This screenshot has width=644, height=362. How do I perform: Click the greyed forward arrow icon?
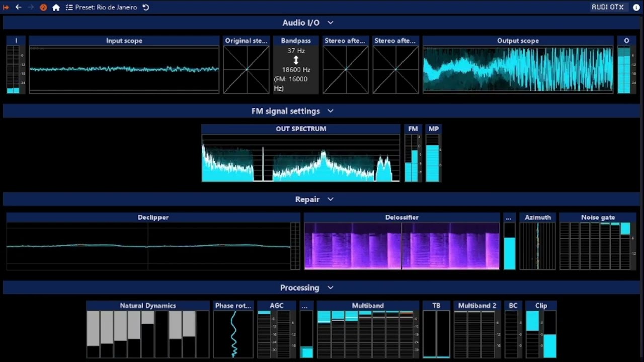(31, 7)
